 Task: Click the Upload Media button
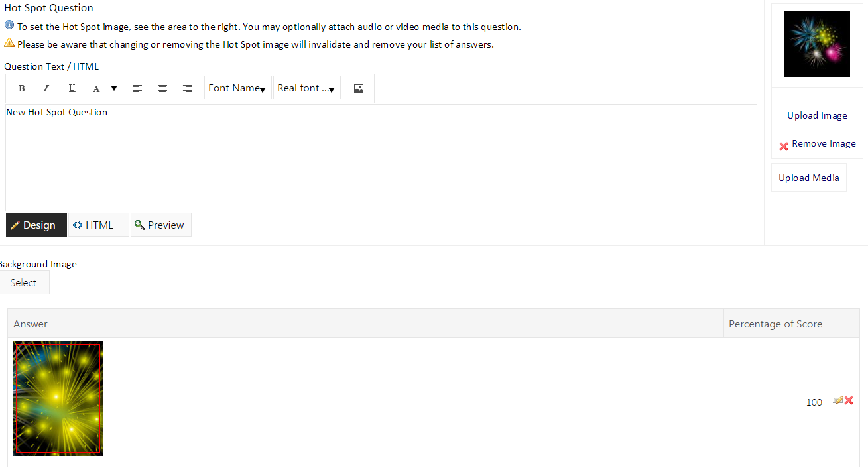(809, 178)
